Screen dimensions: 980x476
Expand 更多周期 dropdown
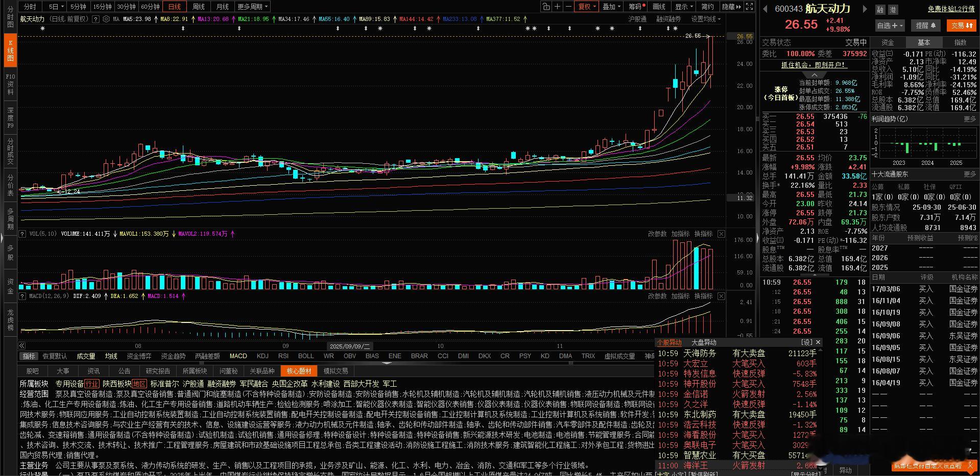(252, 7)
